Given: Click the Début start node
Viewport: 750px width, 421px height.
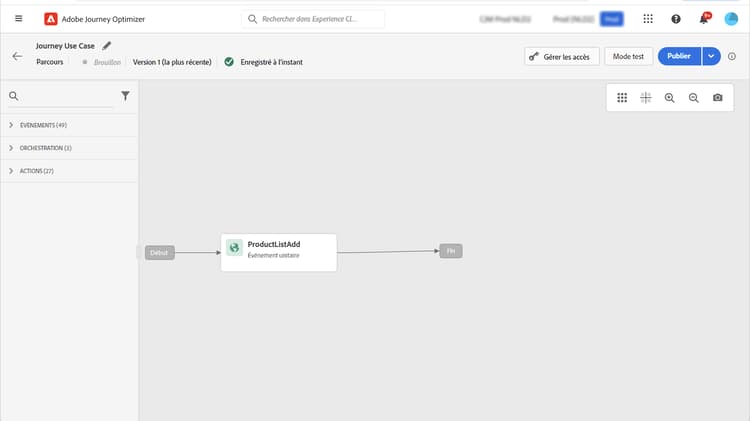Looking at the screenshot, I should pyautogui.click(x=160, y=253).
